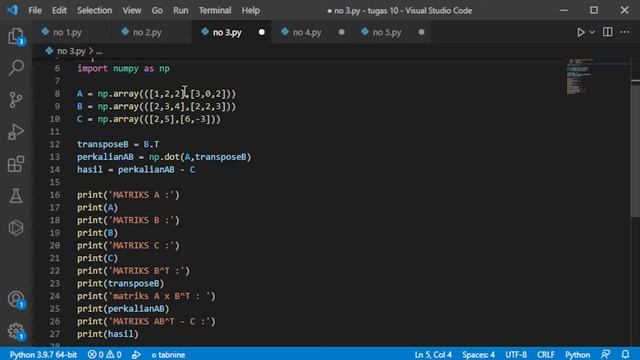Click the text 'transposeB = B.T'

pyautogui.click(x=118, y=144)
